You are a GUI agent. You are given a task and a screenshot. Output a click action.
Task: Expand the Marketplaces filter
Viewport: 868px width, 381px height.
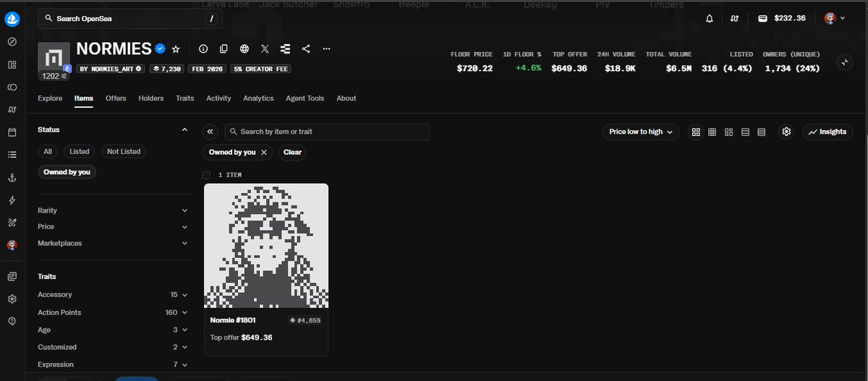pos(113,243)
